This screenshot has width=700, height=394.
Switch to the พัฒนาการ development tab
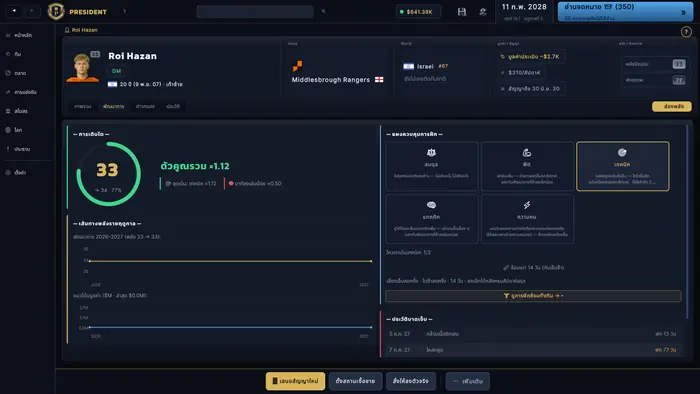pyautogui.click(x=113, y=106)
